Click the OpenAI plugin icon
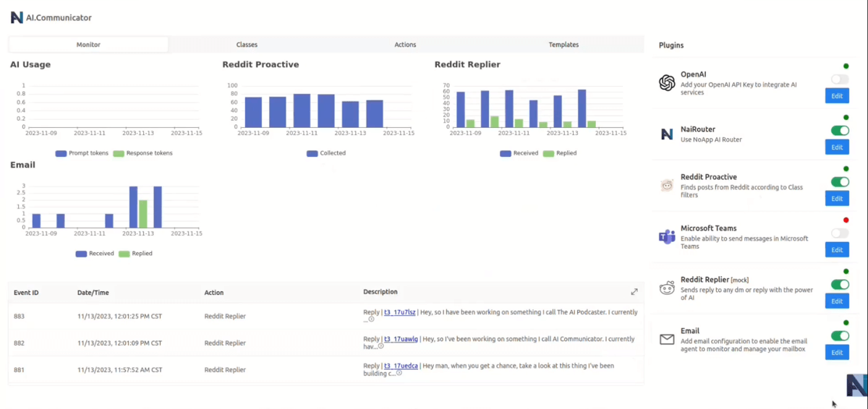 pyautogui.click(x=667, y=83)
